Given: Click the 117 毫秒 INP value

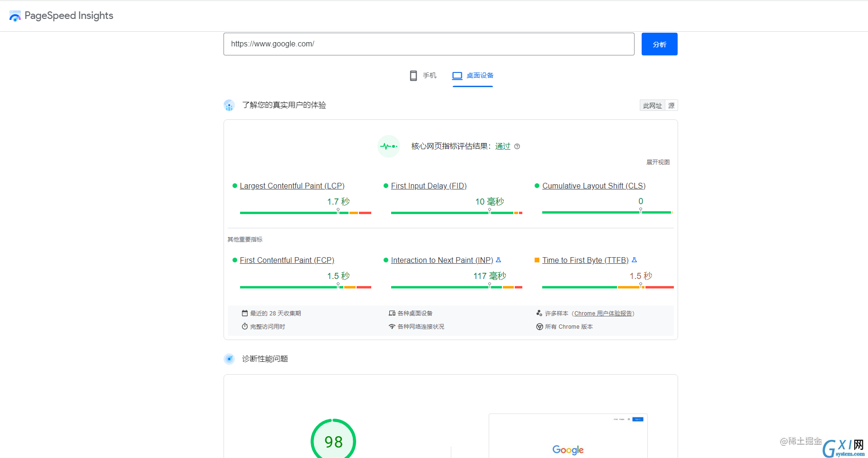Looking at the screenshot, I should click(x=490, y=276).
